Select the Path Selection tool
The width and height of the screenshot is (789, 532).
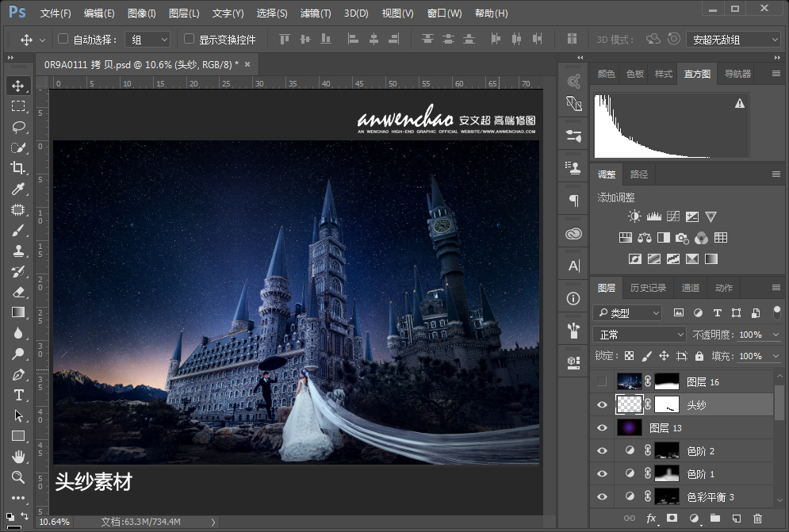tap(18, 415)
